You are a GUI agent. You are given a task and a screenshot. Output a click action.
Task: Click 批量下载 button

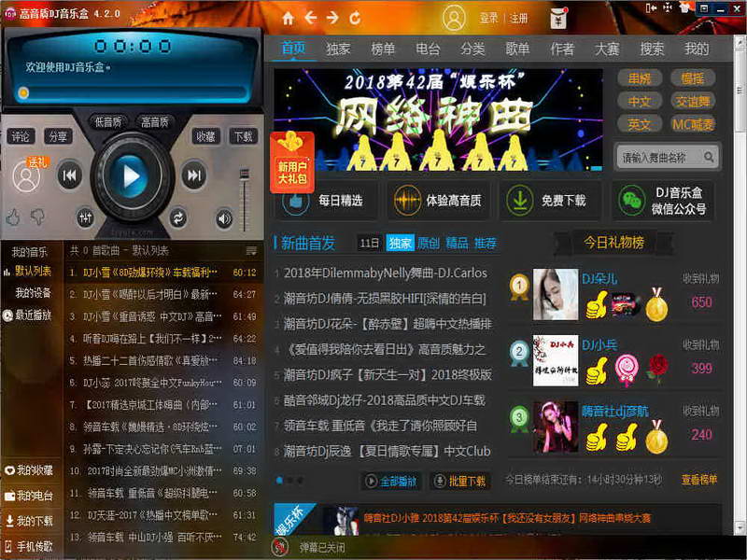pyautogui.click(x=459, y=482)
